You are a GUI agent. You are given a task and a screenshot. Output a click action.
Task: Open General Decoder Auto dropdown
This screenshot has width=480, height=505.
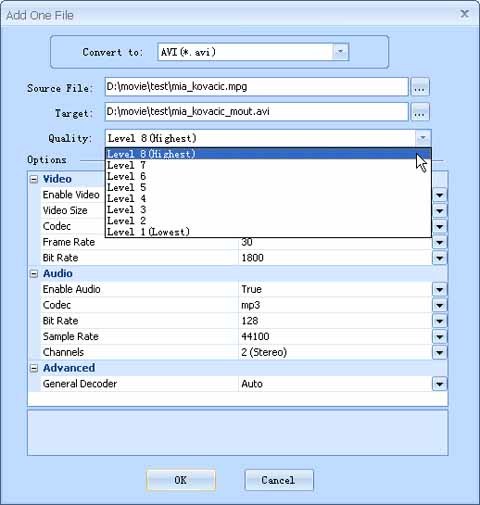(439, 384)
